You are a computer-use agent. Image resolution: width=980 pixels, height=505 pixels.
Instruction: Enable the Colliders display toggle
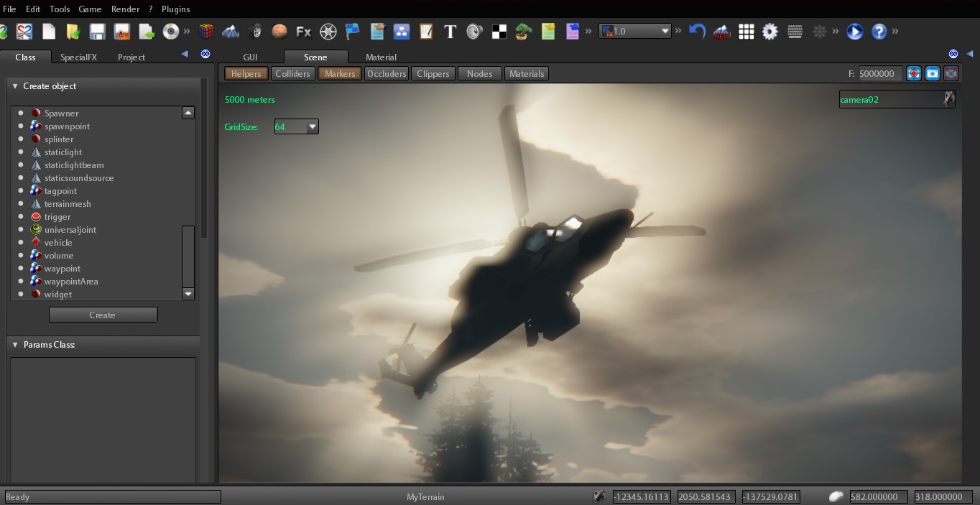292,73
